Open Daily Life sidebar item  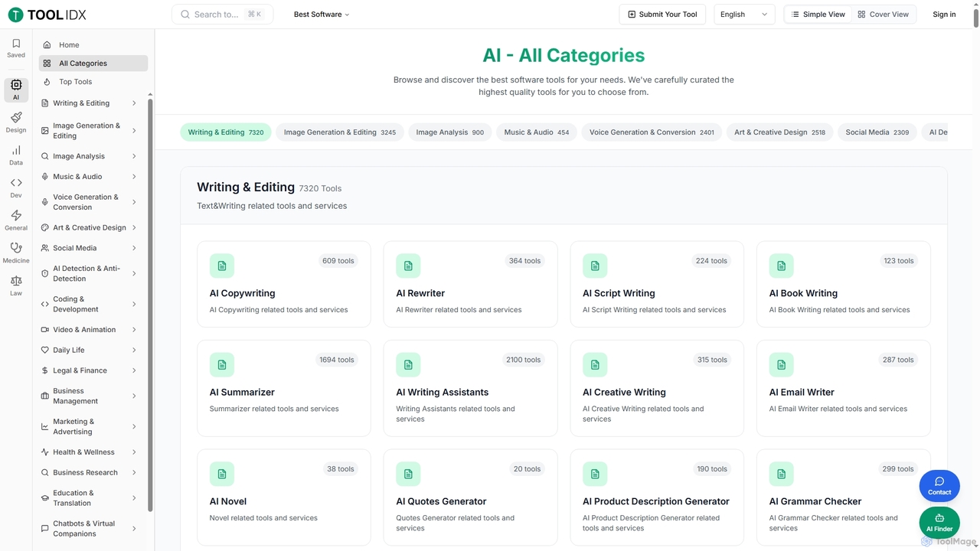coord(90,350)
